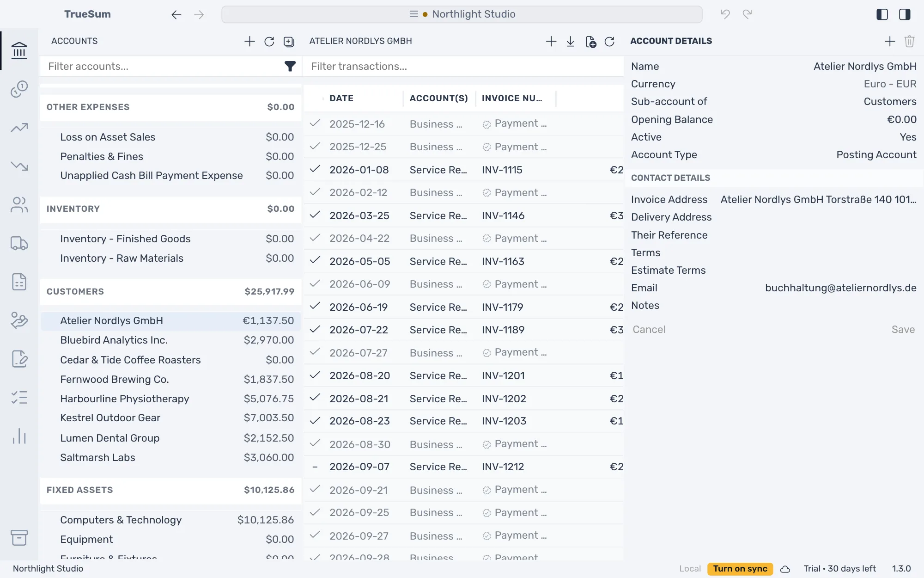This screenshot has height=578, width=924.
Task: Add a new account with plus icon
Action: pos(249,41)
